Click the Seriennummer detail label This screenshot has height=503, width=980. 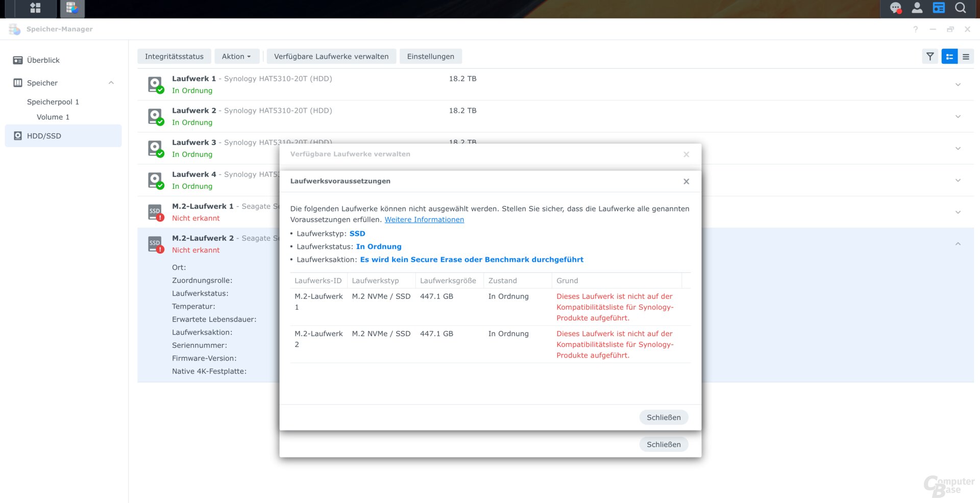coord(200,345)
